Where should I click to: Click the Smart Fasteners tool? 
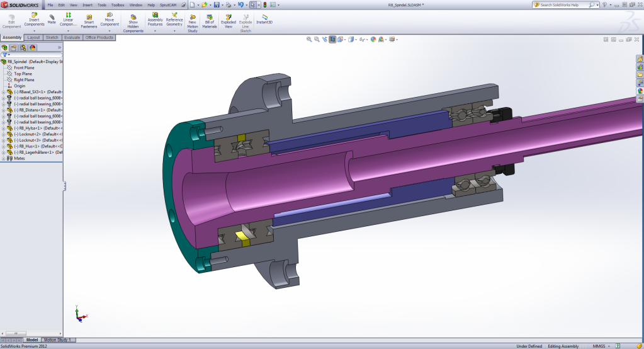[89, 21]
